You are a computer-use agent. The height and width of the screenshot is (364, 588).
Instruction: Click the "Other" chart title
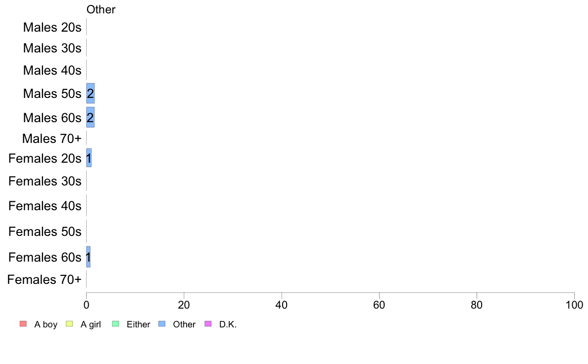pyautogui.click(x=101, y=9)
